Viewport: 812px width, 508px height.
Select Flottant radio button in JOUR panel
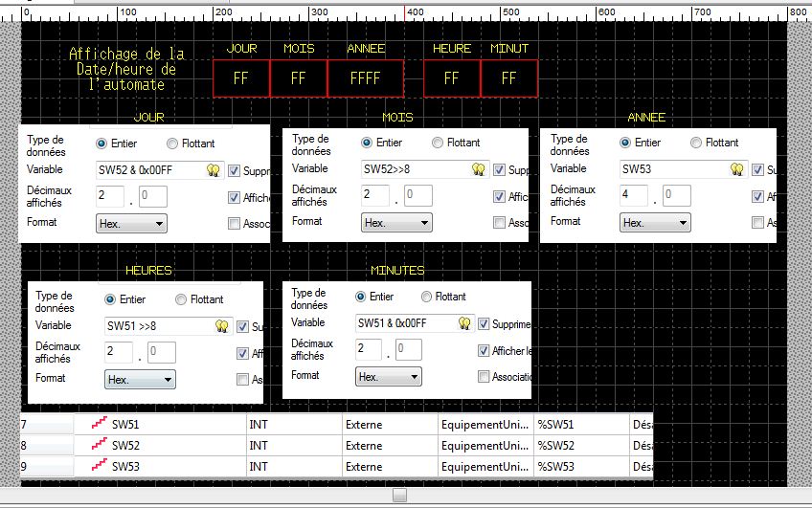coord(172,144)
